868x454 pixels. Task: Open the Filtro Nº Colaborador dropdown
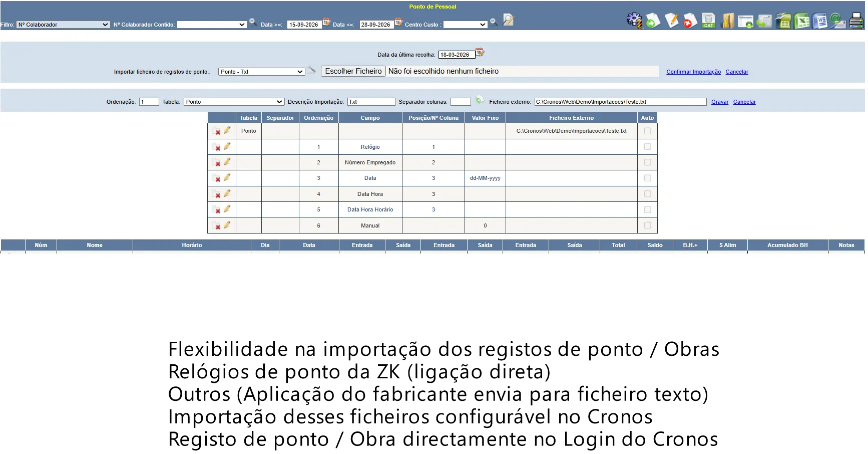63,25
